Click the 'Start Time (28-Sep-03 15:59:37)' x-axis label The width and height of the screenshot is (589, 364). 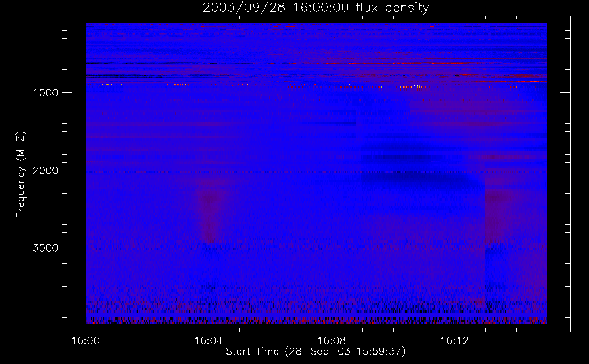pyautogui.click(x=316, y=352)
